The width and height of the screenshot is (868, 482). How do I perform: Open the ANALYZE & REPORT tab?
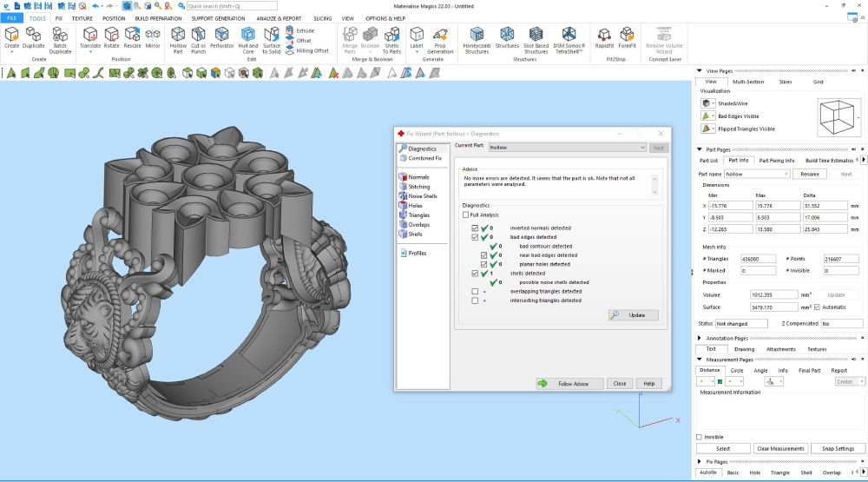(279, 18)
